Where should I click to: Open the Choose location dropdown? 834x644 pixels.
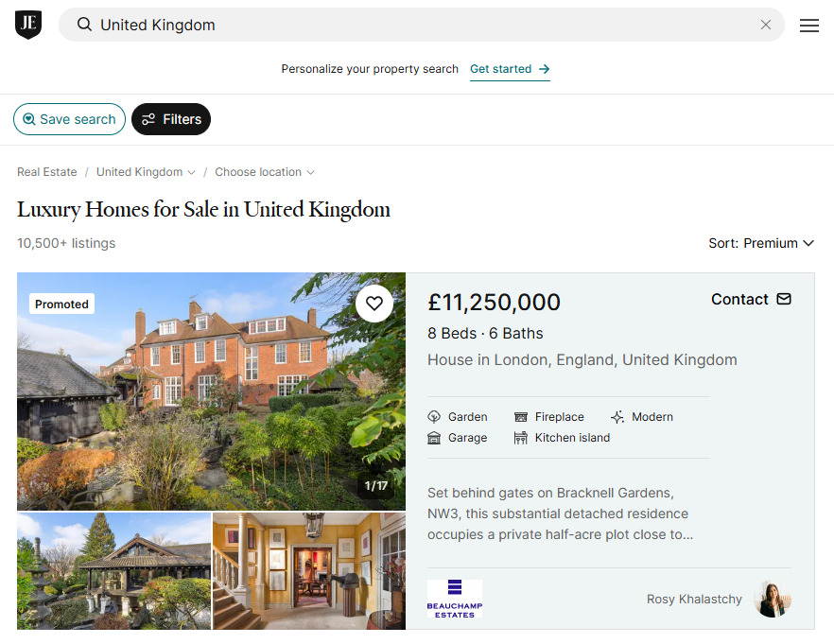pos(264,172)
